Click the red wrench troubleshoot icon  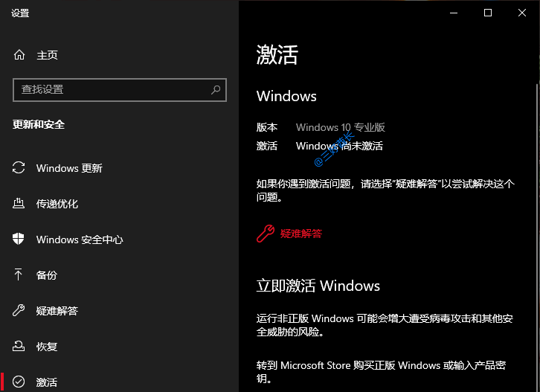[x=266, y=234]
